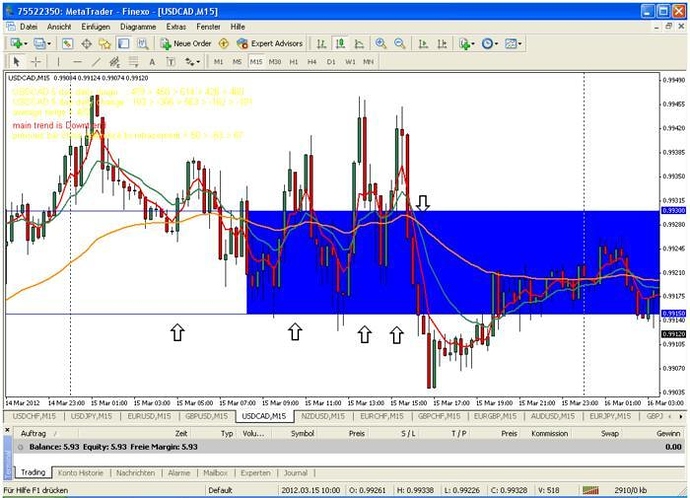Expand the templates dropdown arrow
The width and height of the screenshot is (690, 498).
pos(520,44)
